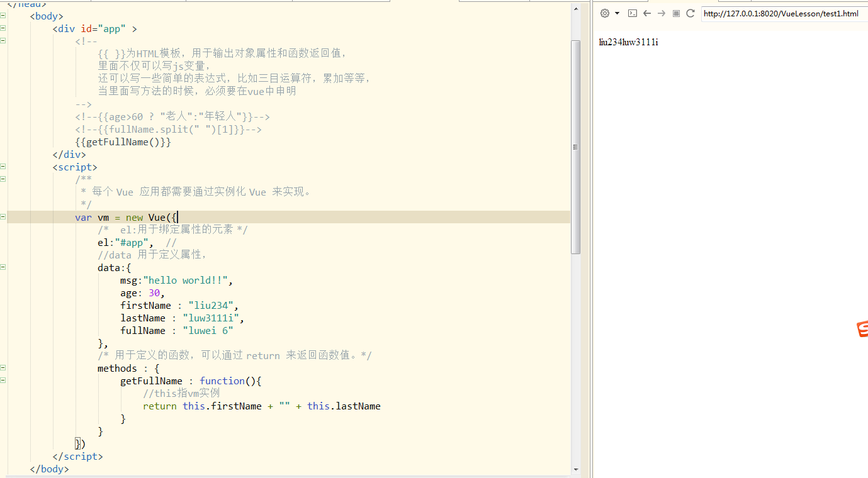Go forward in the preview browser
This screenshot has height=478, width=868.
[x=662, y=13]
